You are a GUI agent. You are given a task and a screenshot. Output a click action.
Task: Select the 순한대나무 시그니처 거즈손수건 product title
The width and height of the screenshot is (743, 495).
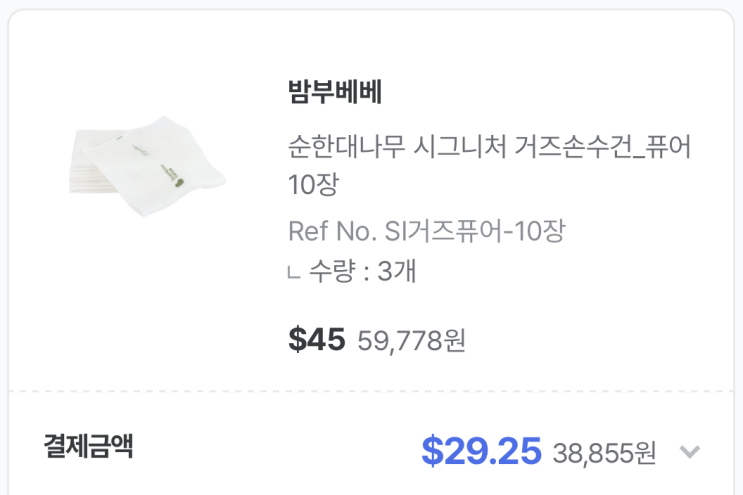pyautogui.click(x=489, y=148)
